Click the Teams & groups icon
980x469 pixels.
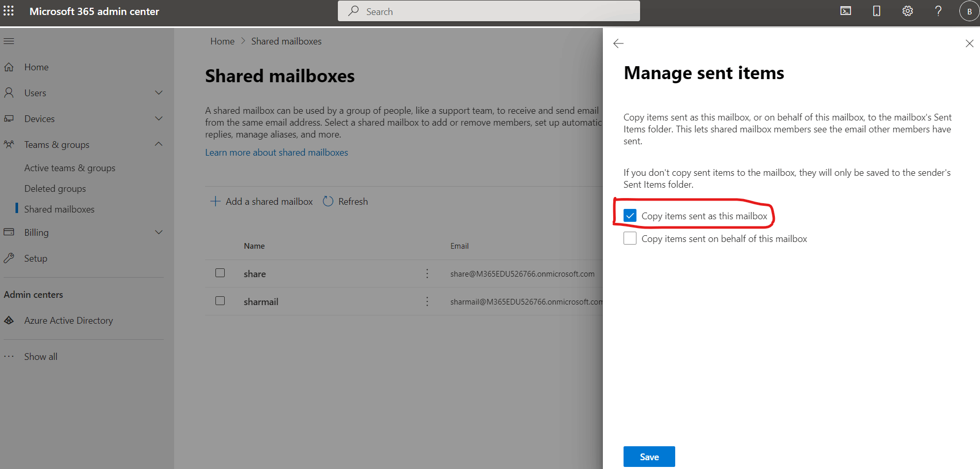pos(9,144)
